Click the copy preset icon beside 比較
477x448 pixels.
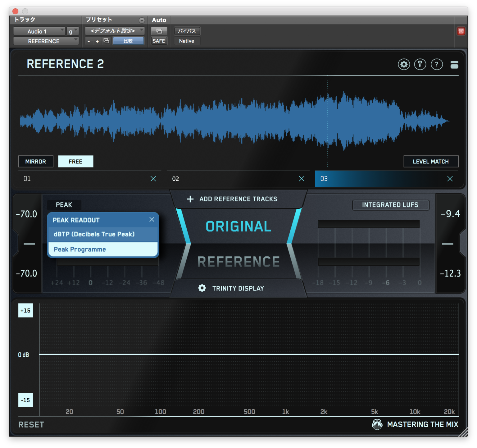tap(106, 41)
